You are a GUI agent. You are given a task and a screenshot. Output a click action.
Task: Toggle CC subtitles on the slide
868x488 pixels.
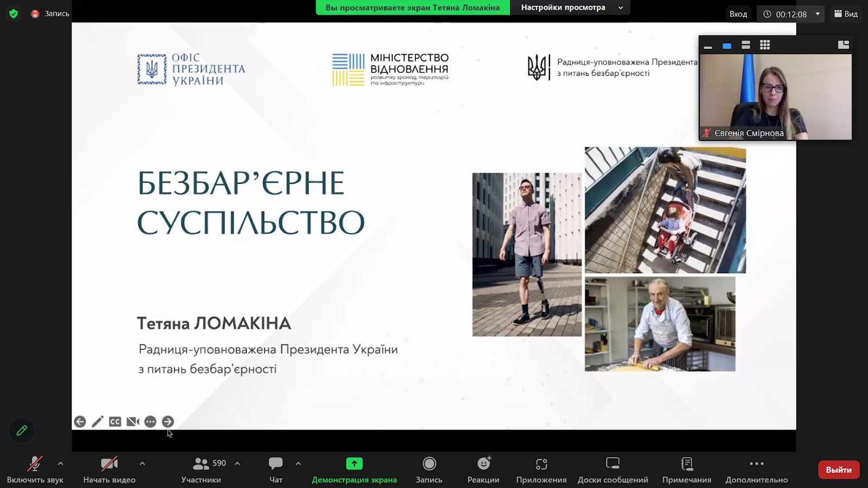tap(115, 422)
